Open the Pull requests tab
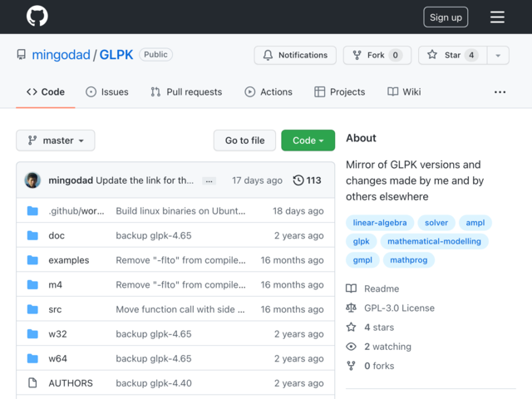532x399 pixels. tap(186, 92)
